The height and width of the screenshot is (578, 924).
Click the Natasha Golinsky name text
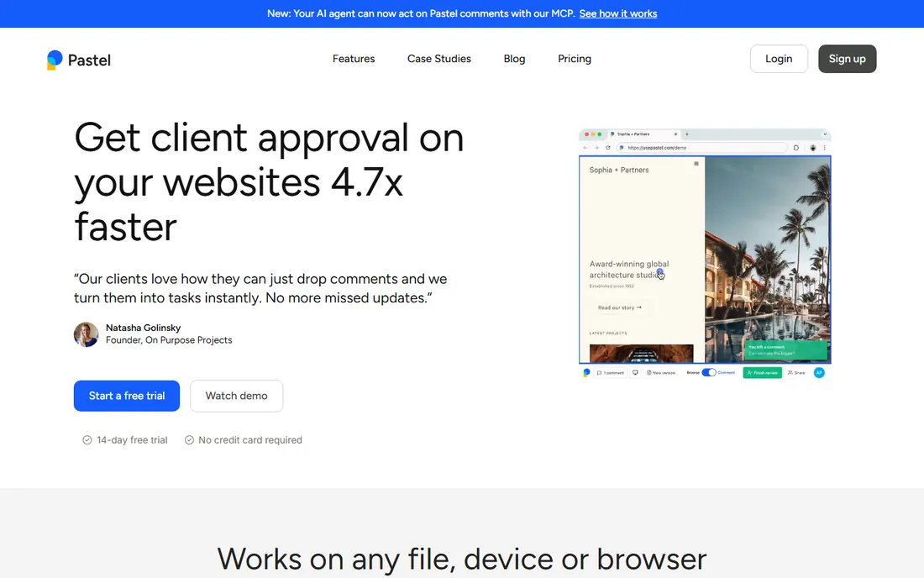pyautogui.click(x=143, y=328)
